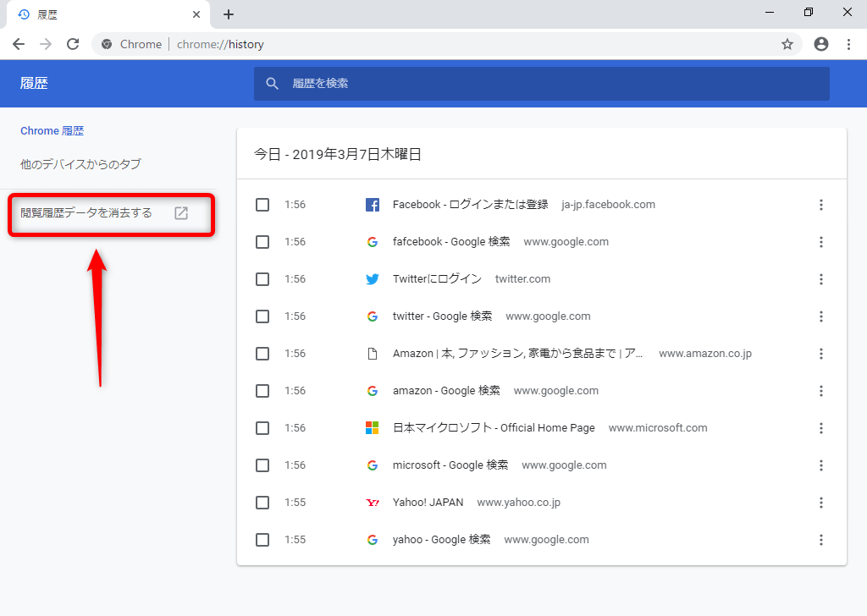
Task: Check the box for Facebook entry
Action: (262, 205)
